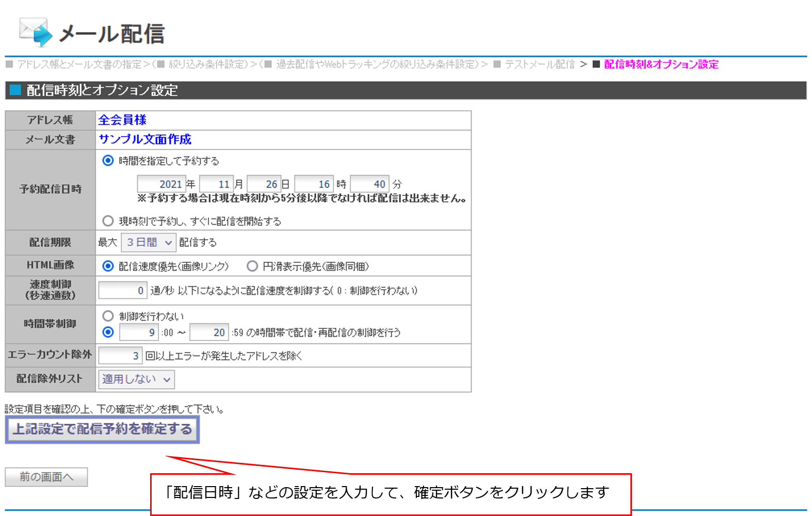Select 配信速度優先(画像リンク) radio option
Viewport: 812px width, 516px height.
tap(108, 266)
